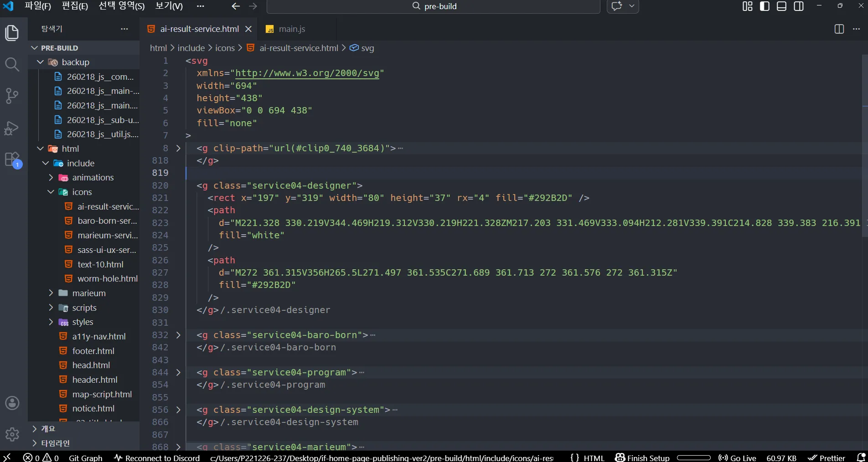Open the Search view in activity bar

(x=12, y=64)
